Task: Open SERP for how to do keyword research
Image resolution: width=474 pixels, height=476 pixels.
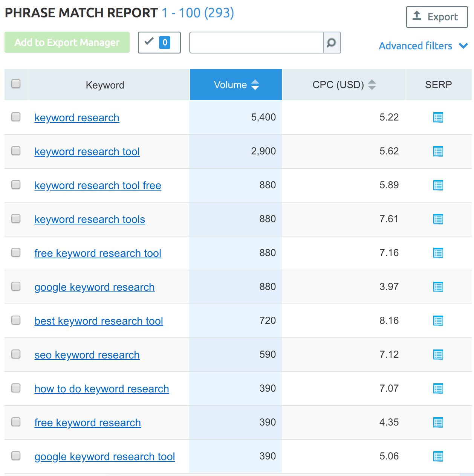Action: click(x=438, y=389)
